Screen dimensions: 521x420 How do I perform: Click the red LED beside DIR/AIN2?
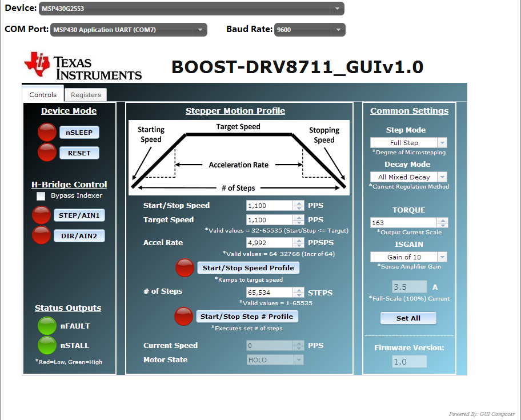tap(41, 235)
